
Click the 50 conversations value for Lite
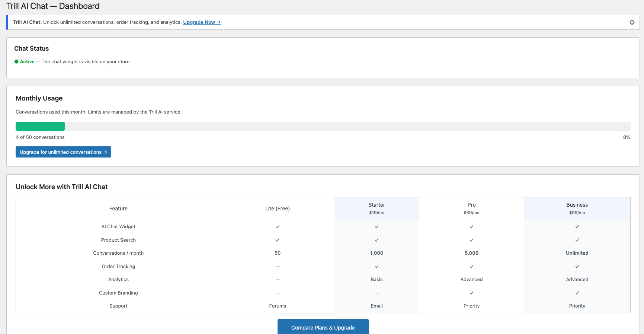pos(278,253)
